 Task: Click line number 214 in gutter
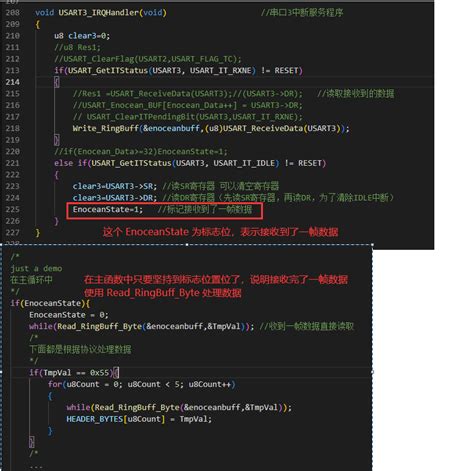click(x=12, y=82)
